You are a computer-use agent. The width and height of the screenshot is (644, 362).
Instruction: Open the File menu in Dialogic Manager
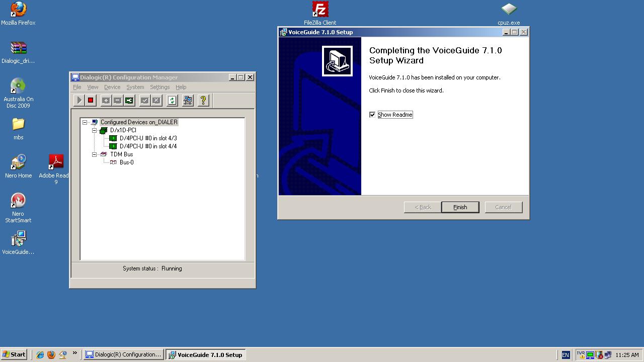[77, 87]
